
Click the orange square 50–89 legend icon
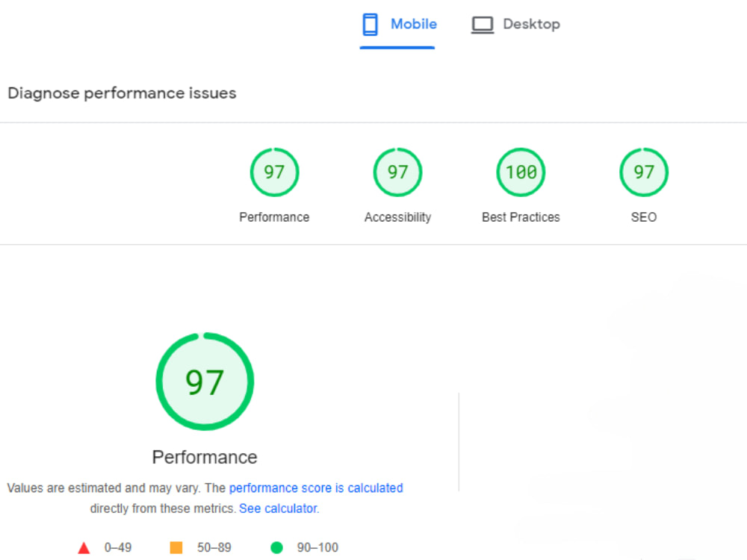(176, 547)
